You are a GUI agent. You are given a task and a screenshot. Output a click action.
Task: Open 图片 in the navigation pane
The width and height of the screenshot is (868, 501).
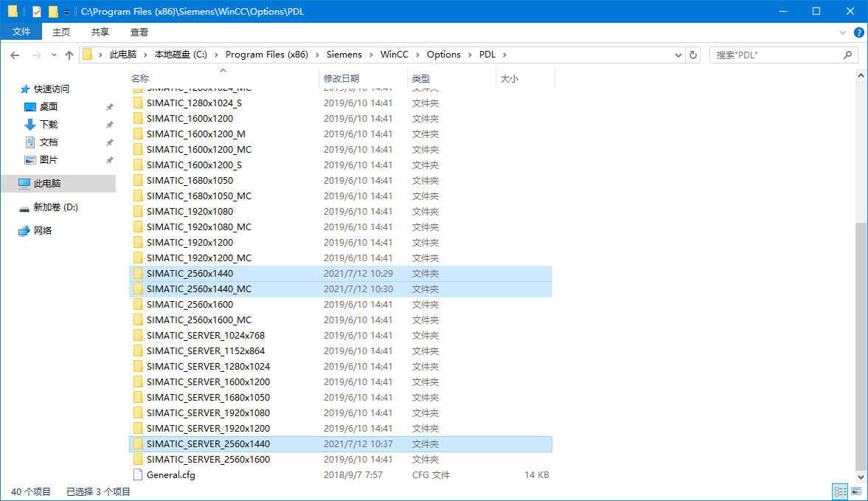48,159
